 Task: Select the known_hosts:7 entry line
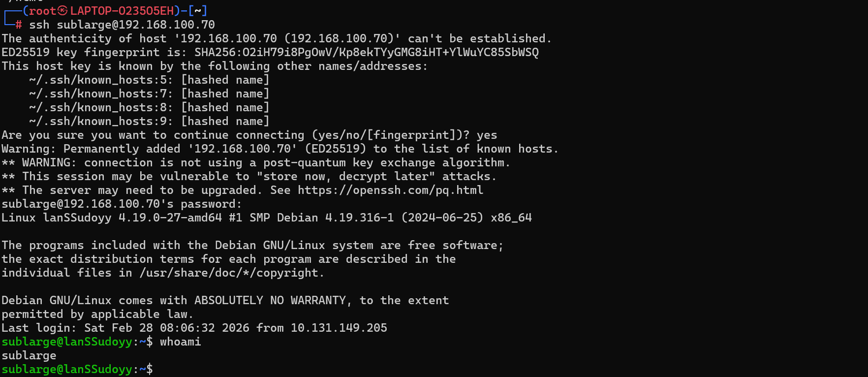click(149, 94)
